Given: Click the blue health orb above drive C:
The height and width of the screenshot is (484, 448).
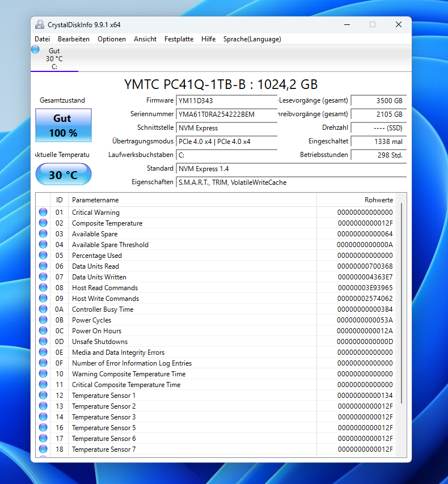Looking at the screenshot, I should pyautogui.click(x=35, y=49).
